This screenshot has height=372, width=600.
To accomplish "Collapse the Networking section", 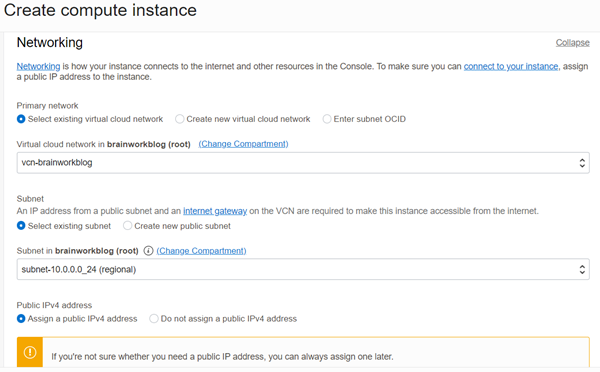I will click(x=572, y=42).
